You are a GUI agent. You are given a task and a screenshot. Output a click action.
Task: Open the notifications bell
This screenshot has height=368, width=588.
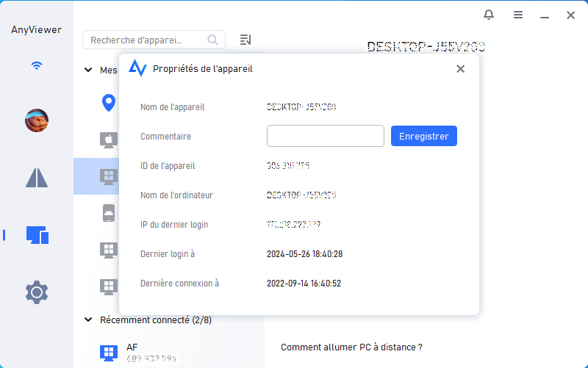tap(488, 15)
